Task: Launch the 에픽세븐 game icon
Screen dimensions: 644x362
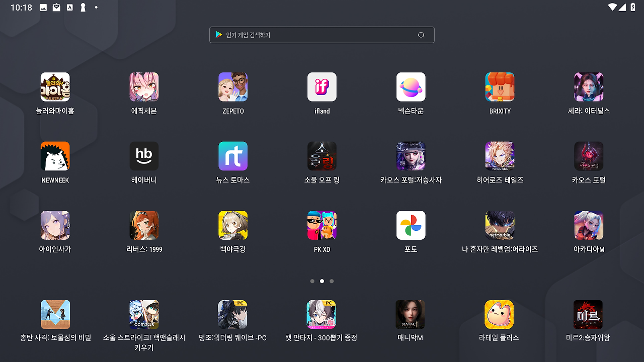Action: coord(144,87)
